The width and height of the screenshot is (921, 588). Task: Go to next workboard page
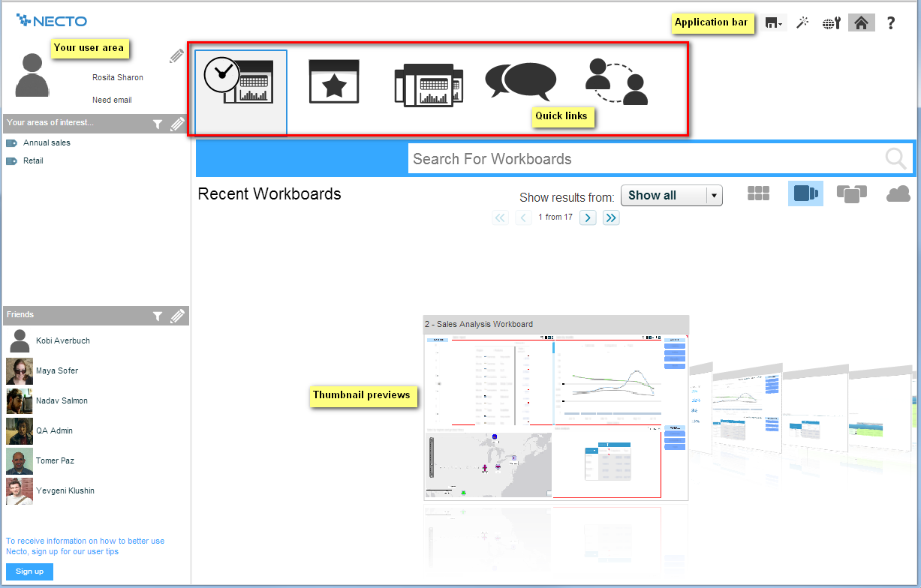(x=588, y=217)
